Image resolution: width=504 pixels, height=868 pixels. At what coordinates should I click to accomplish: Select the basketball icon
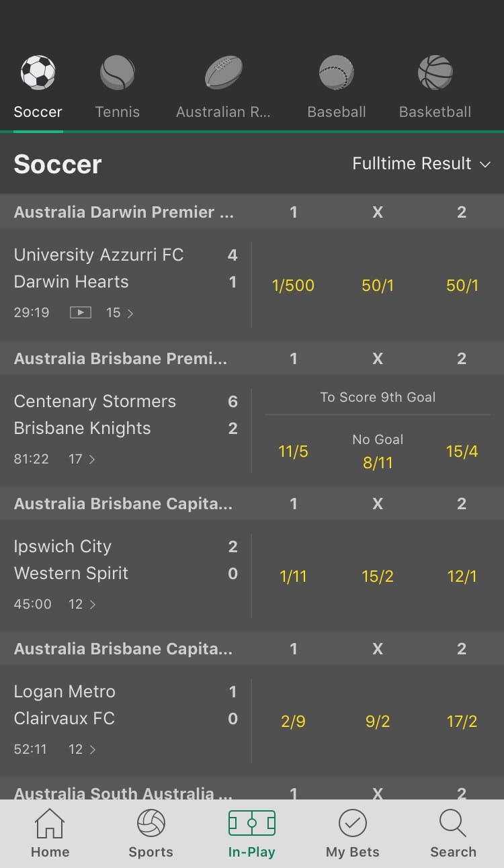pyautogui.click(x=435, y=73)
